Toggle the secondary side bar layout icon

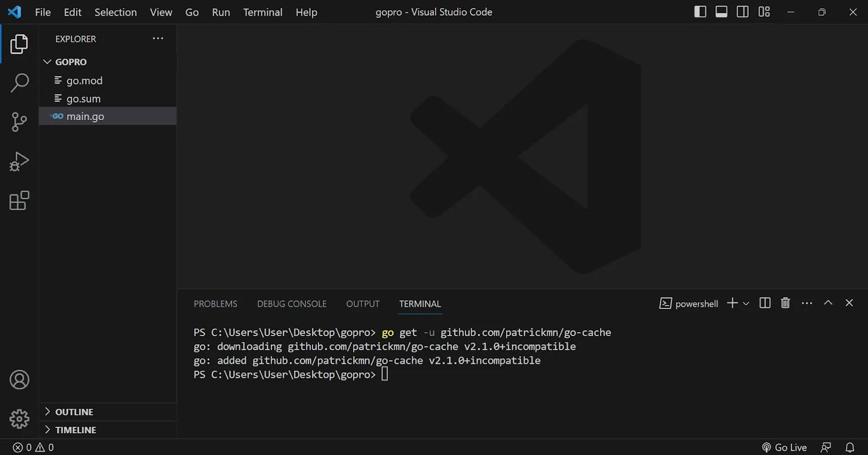[x=743, y=12]
